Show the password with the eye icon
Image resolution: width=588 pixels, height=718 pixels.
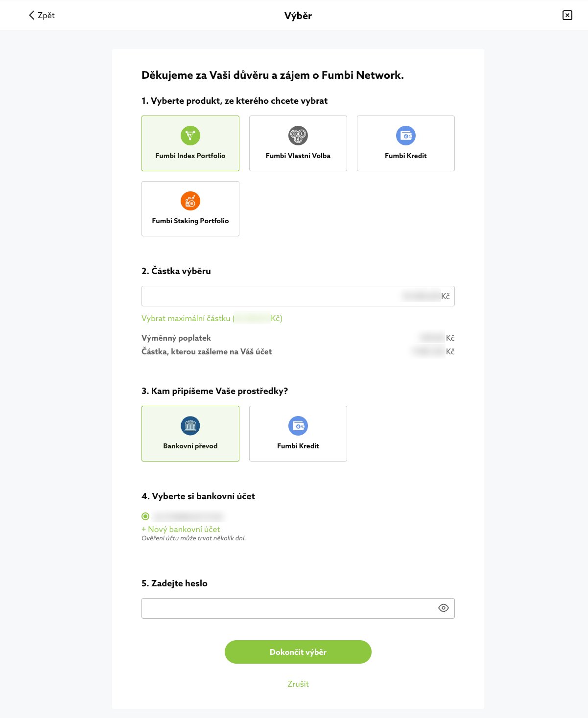click(443, 608)
